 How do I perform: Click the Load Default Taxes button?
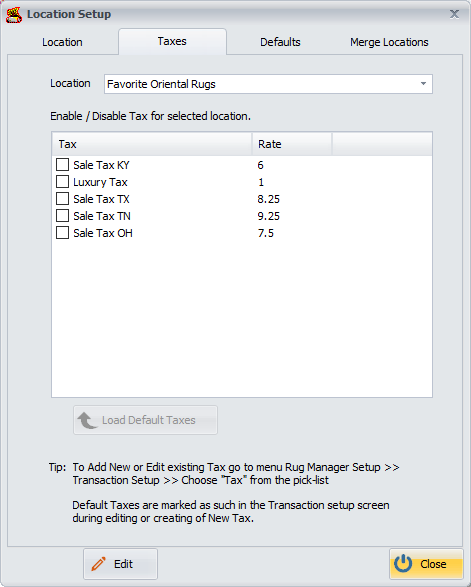tap(145, 420)
